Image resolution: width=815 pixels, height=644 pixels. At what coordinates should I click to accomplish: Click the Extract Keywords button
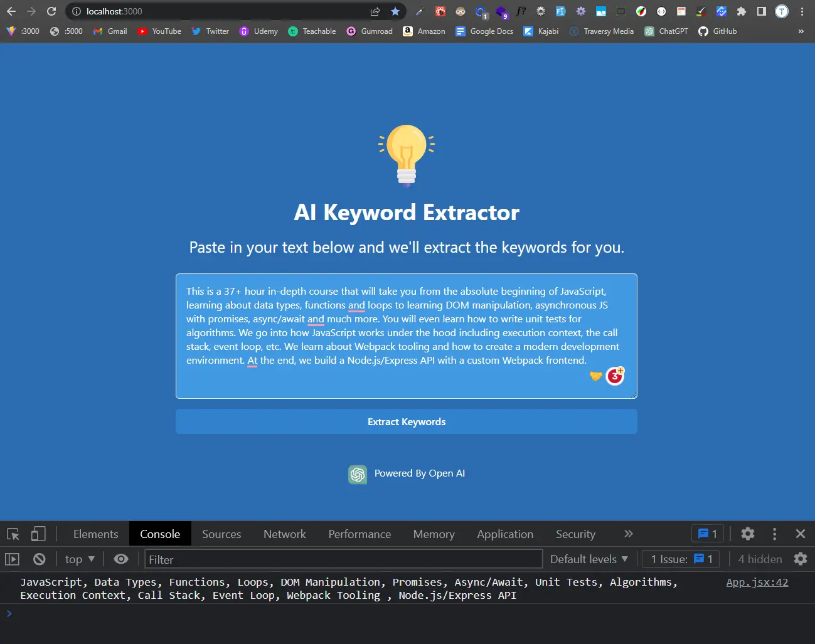(407, 422)
